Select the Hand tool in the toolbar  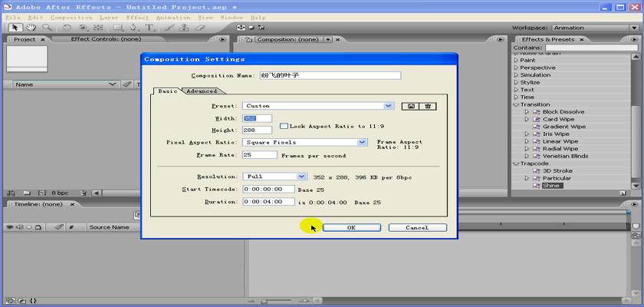tap(32, 28)
